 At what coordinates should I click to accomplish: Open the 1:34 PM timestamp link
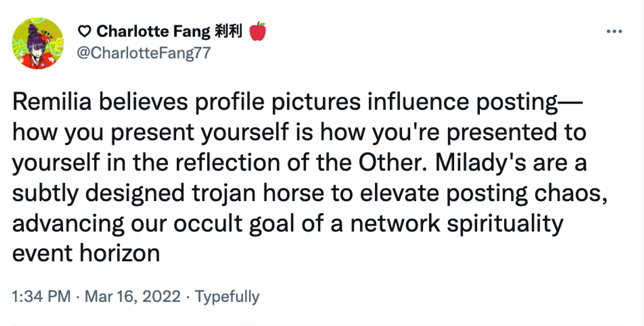pos(41,297)
